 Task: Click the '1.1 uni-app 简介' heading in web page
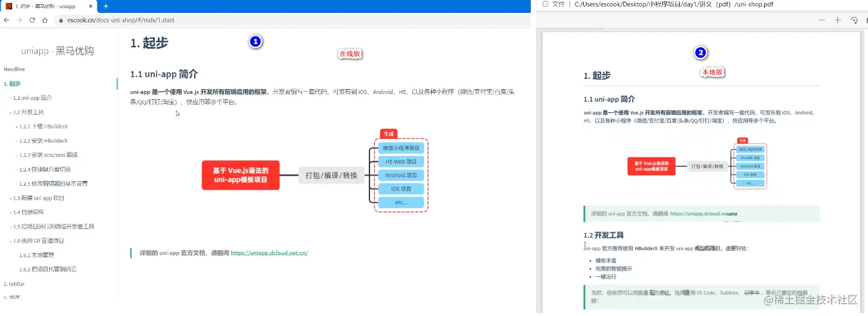[x=164, y=75]
